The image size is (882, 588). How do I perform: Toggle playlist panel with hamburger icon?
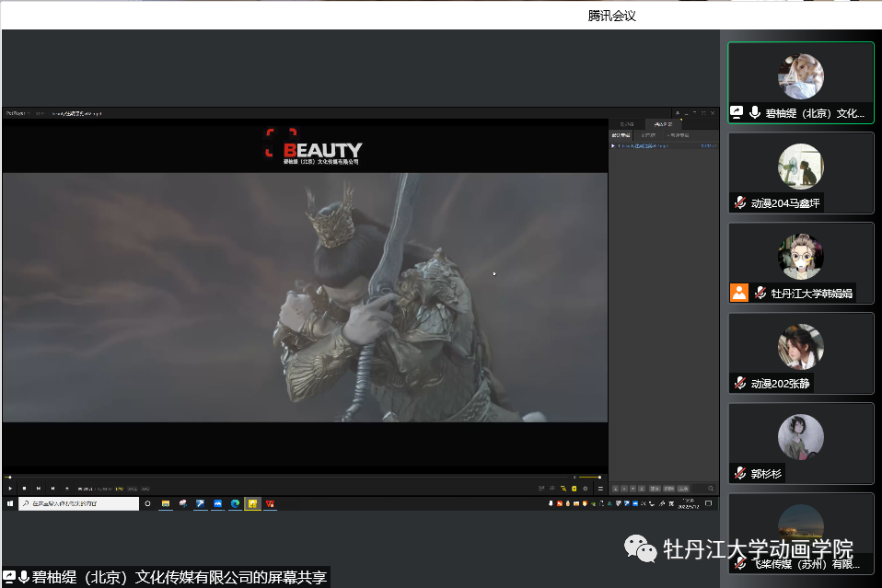(x=601, y=489)
